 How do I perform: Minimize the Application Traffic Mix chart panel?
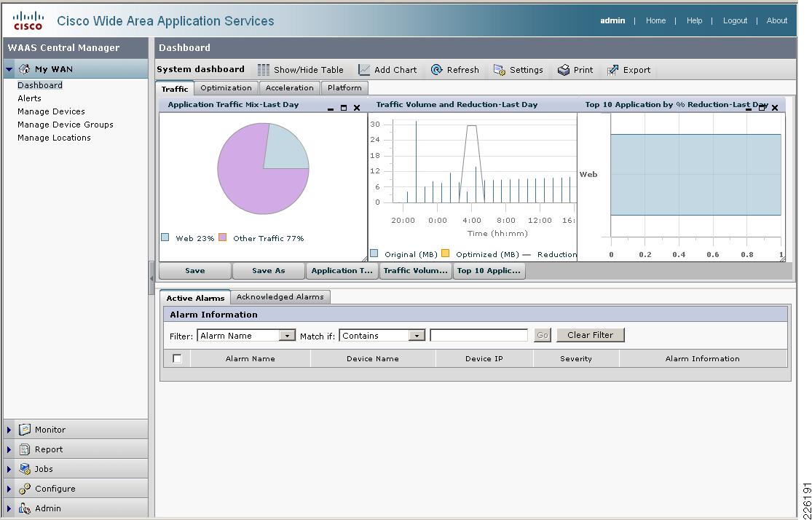[331, 109]
